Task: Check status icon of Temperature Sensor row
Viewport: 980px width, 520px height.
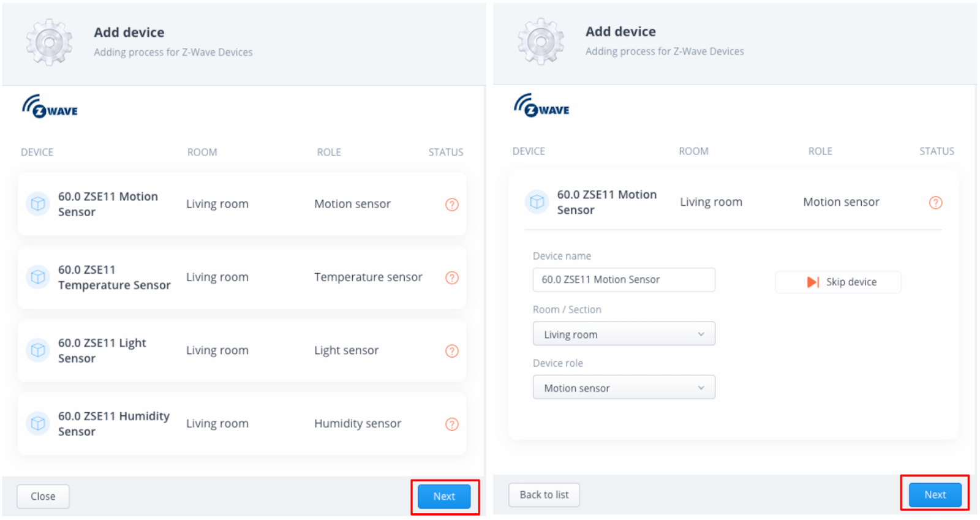Action: [x=452, y=277]
